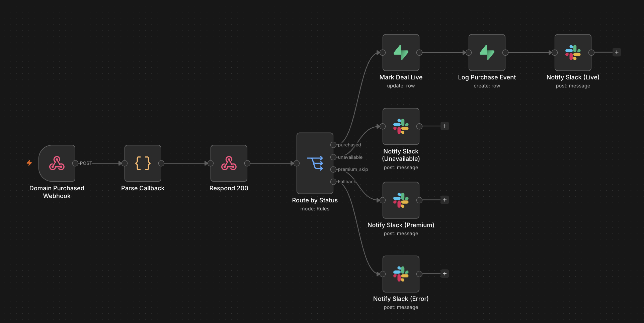Add node after Notify Slack (Error)
This screenshot has width=644, height=323.
(x=445, y=273)
